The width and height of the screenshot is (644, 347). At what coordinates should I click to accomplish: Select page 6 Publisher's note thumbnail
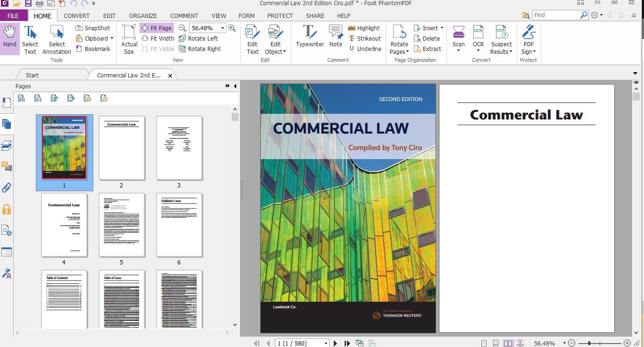179,225
